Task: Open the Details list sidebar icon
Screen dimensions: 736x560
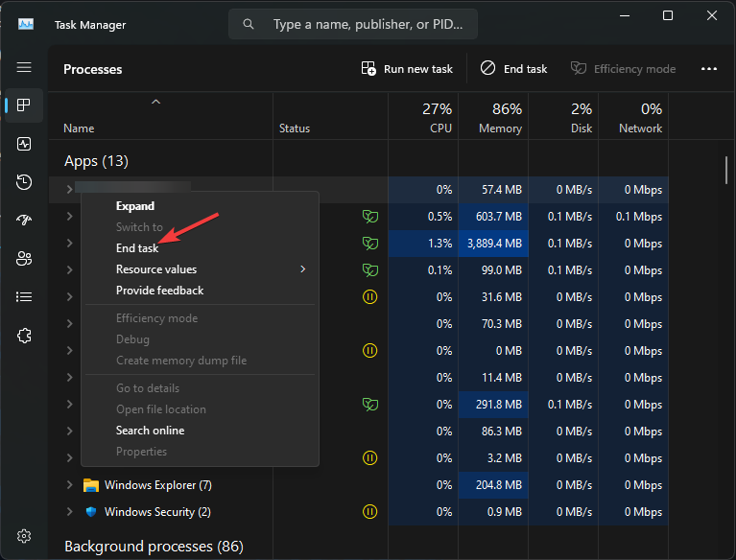Action: [24, 297]
